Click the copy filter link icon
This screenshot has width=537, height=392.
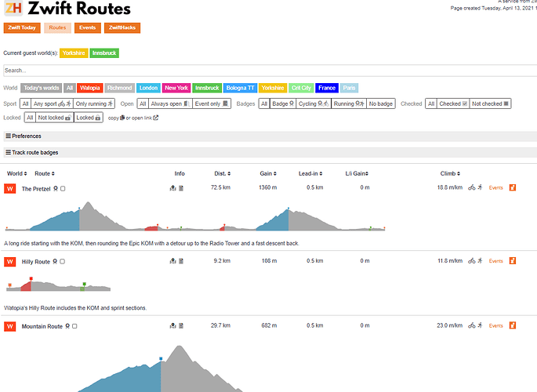coord(122,118)
